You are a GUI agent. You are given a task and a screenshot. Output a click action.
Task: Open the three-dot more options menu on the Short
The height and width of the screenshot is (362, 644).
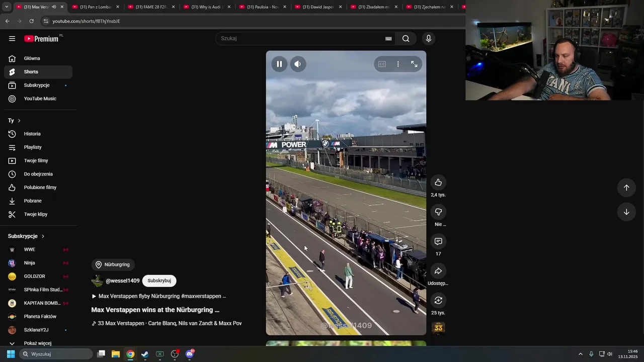[398, 64]
